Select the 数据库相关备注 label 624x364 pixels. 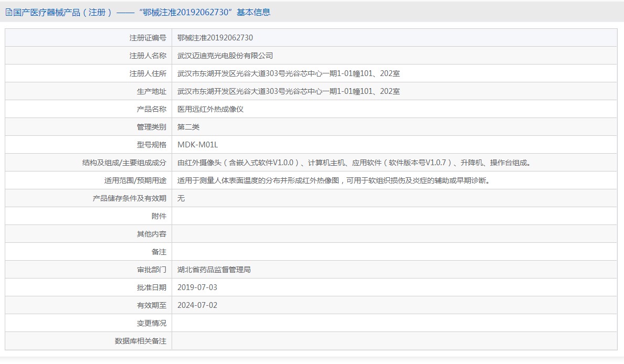[141, 341]
